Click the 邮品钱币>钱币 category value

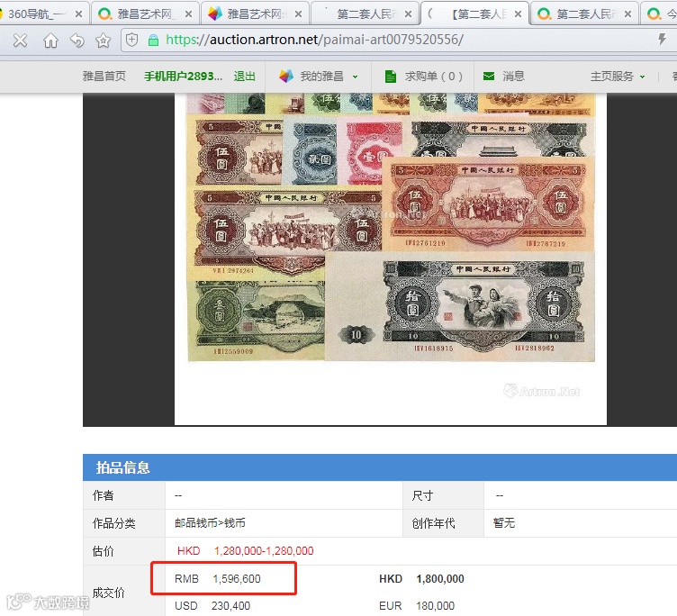(211, 523)
